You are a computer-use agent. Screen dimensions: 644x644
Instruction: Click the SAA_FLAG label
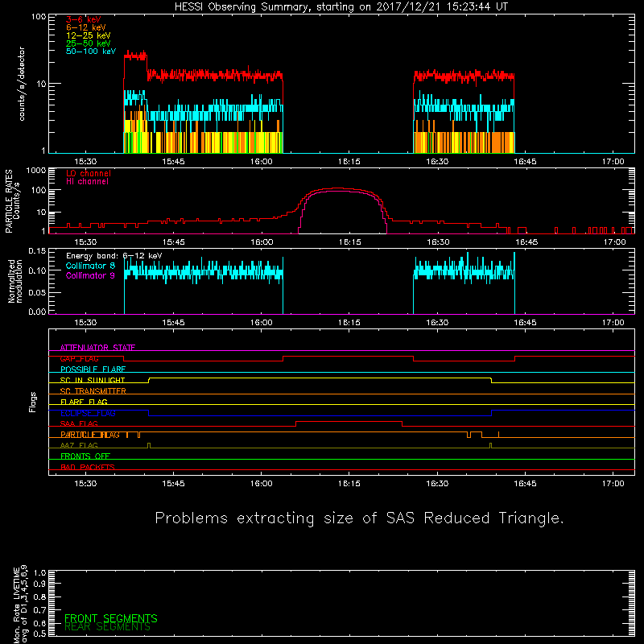(x=79, y=424)
